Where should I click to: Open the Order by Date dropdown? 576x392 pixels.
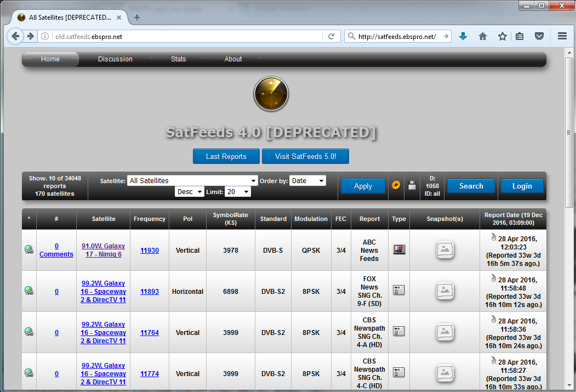click(x=307, y=180)
